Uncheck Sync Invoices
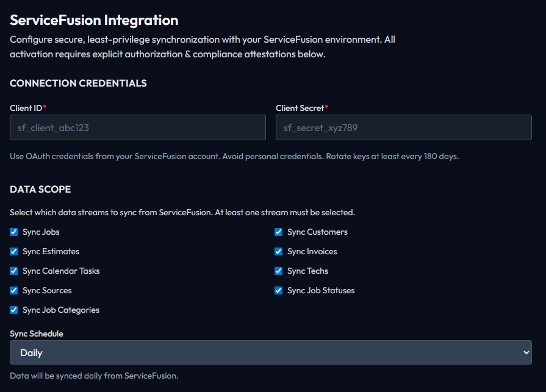This screenshot has width=546, height=392. coord(278,251)
